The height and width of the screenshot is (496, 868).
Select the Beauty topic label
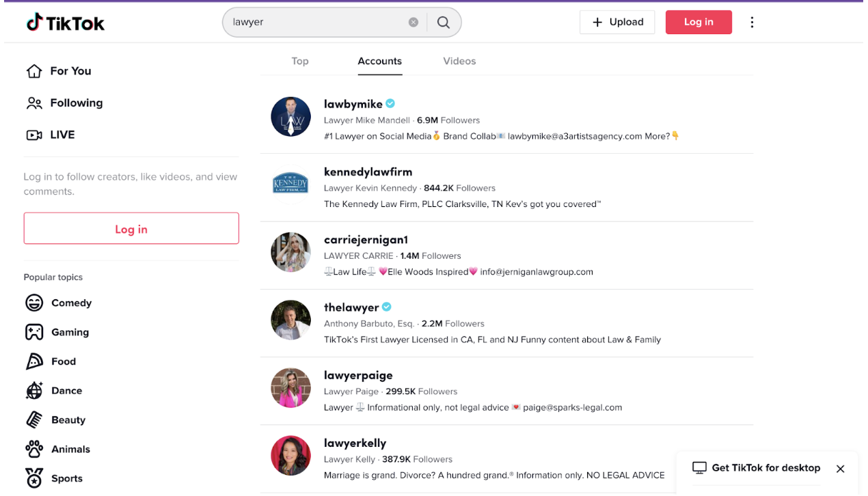tap(68, 420)
